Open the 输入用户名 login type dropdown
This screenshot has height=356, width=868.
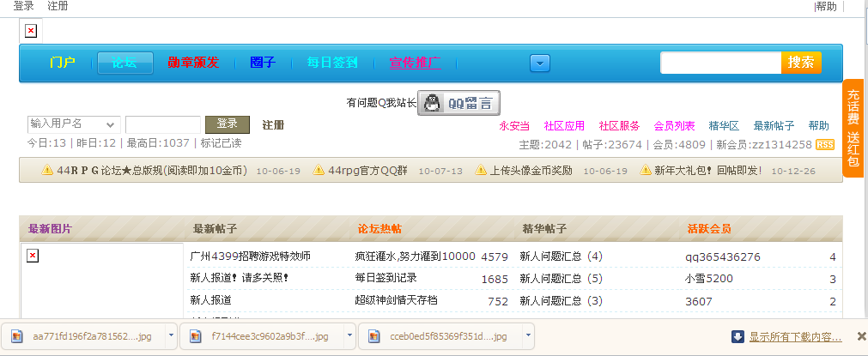73,124
